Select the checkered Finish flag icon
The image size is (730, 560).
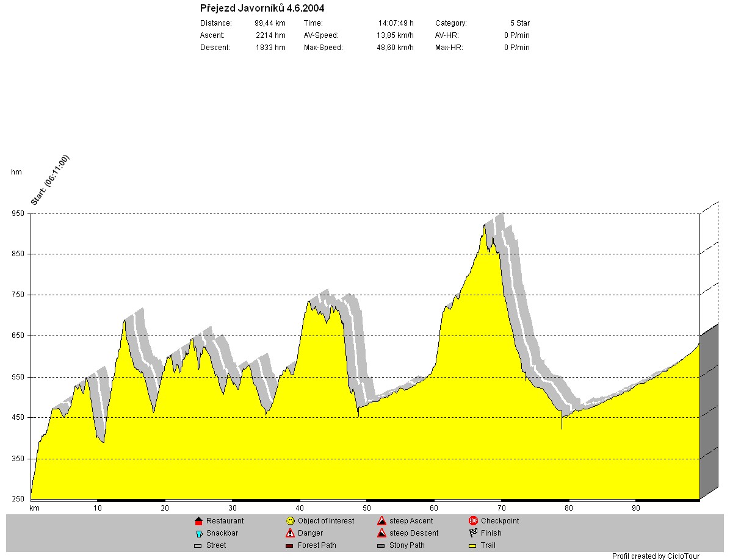[x=473, y=533]
